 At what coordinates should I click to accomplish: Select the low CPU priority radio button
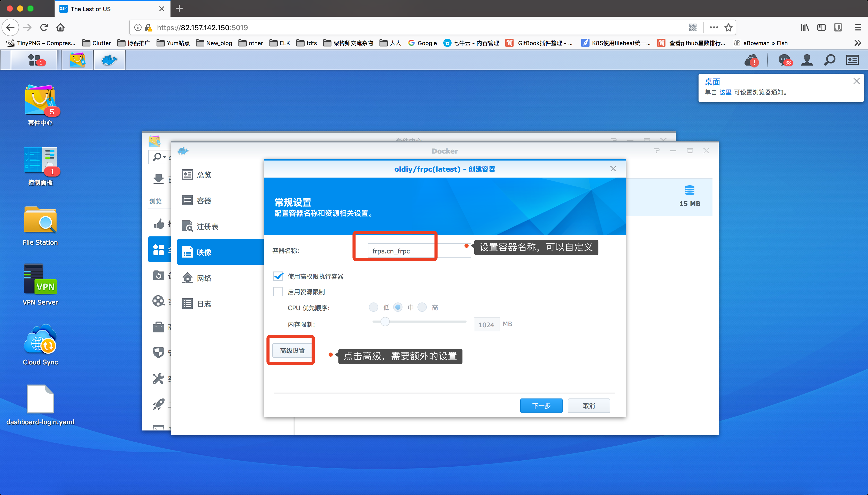coord(373,307)
